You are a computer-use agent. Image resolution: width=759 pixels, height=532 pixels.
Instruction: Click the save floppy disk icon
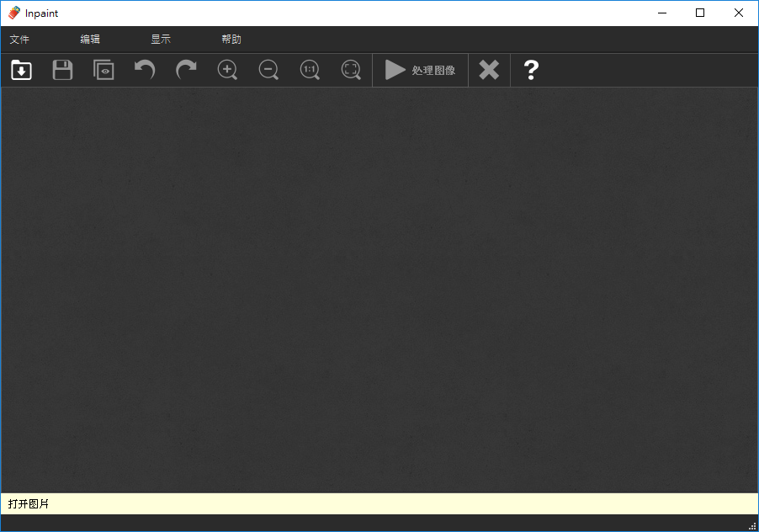point(62,70)
